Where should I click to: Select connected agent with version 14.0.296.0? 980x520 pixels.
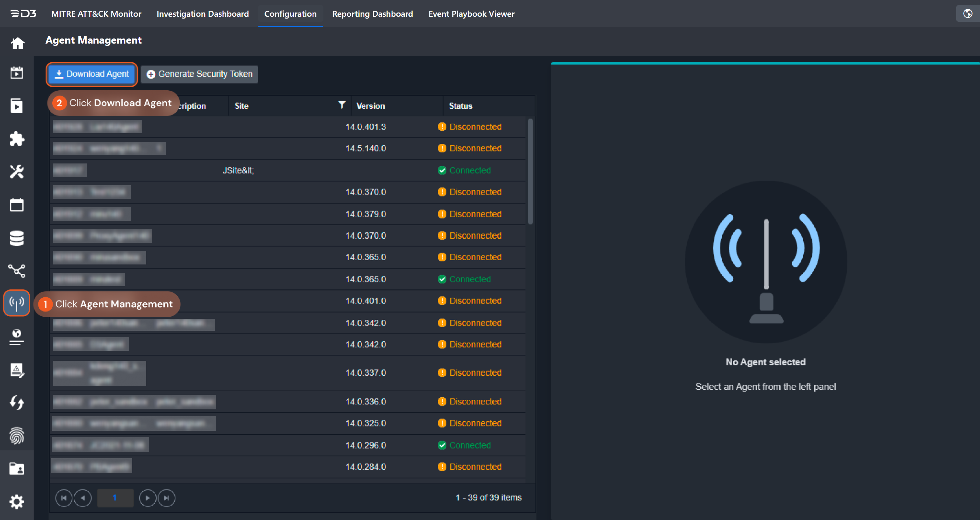(x=288, y=445)
